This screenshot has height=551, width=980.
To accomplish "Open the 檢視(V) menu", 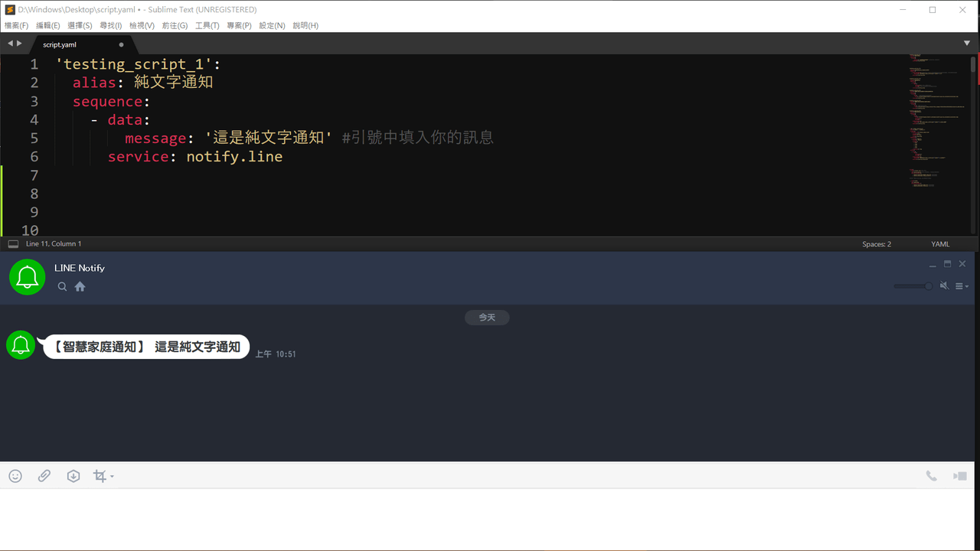I will (142, 25).
